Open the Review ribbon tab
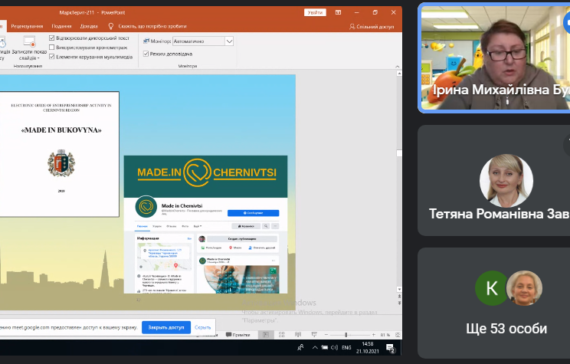Screen dimensions: 570x364 (27, 26)
